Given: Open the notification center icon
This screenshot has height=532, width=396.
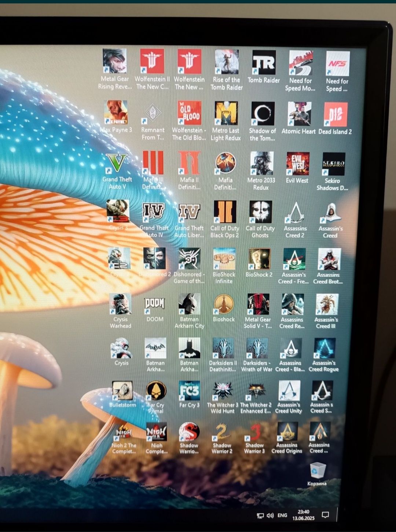Looking at the screenshot, I should click(x=325, y=515).
